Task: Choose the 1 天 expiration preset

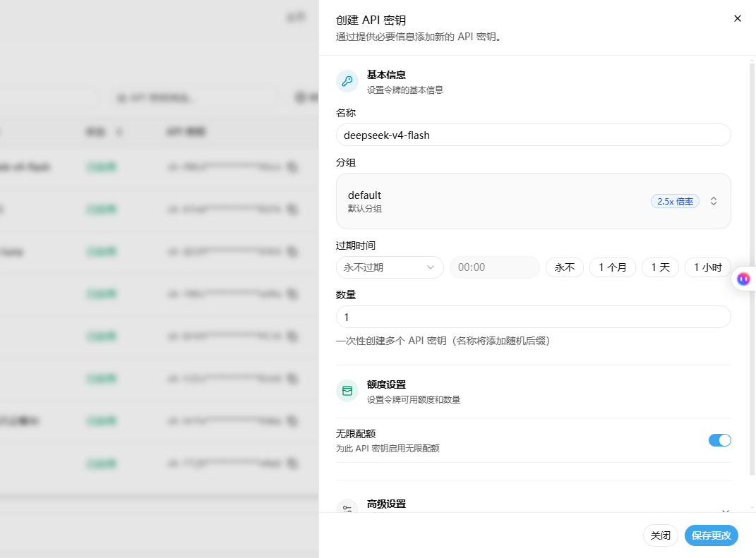Action: tap(660, 267)
